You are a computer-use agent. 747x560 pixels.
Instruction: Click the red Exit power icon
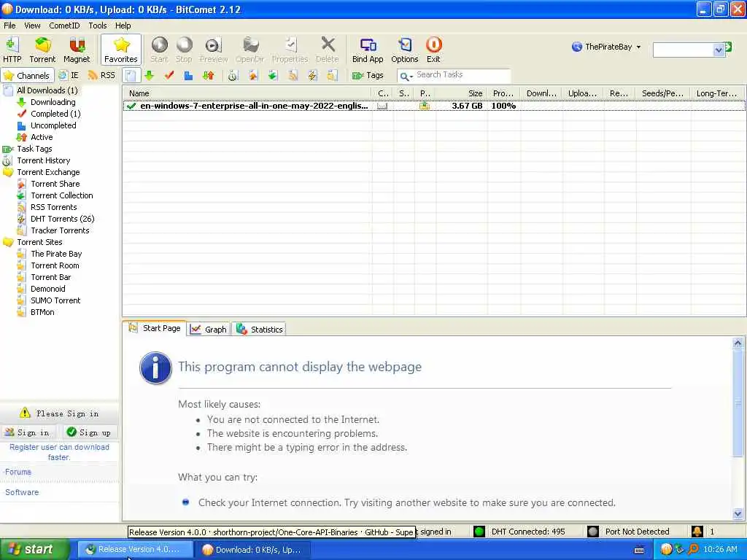coord(433,50)
